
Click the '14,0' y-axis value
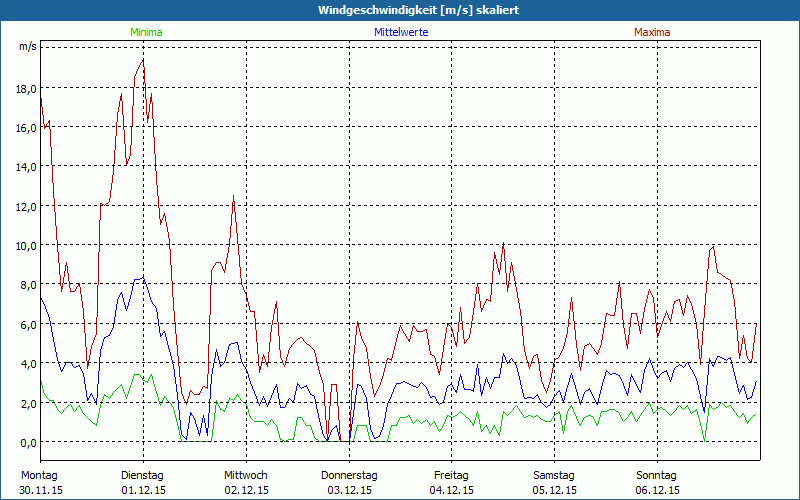26,167
